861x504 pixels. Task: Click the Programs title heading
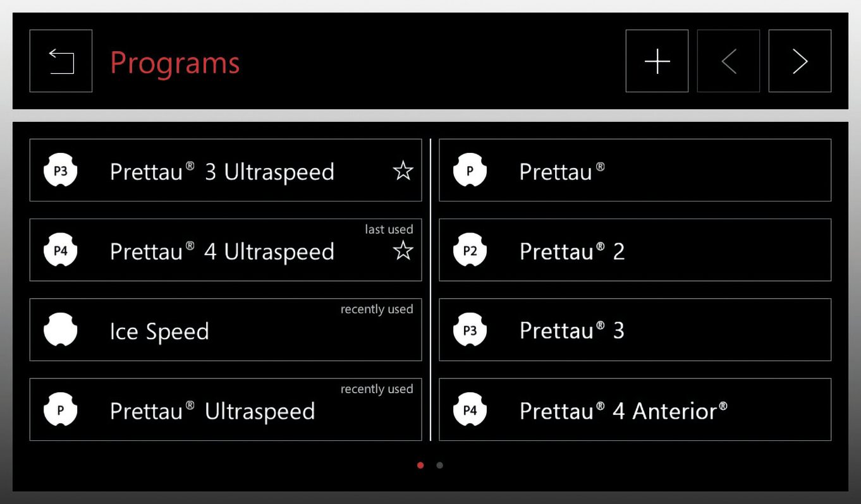pyautogui.click(x=175, y=63)
